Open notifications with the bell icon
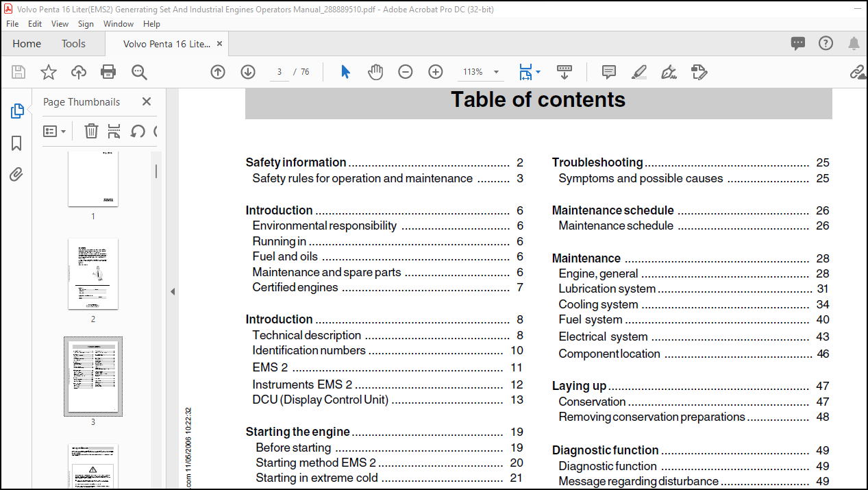Viewport: 868px width, 490px height. tap(854, 43)
